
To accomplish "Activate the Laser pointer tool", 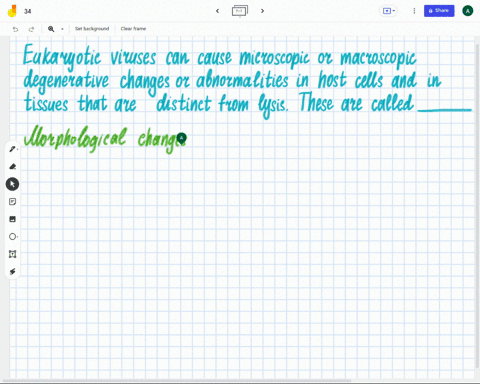I will pyautogui.click(x=13, y=271).
